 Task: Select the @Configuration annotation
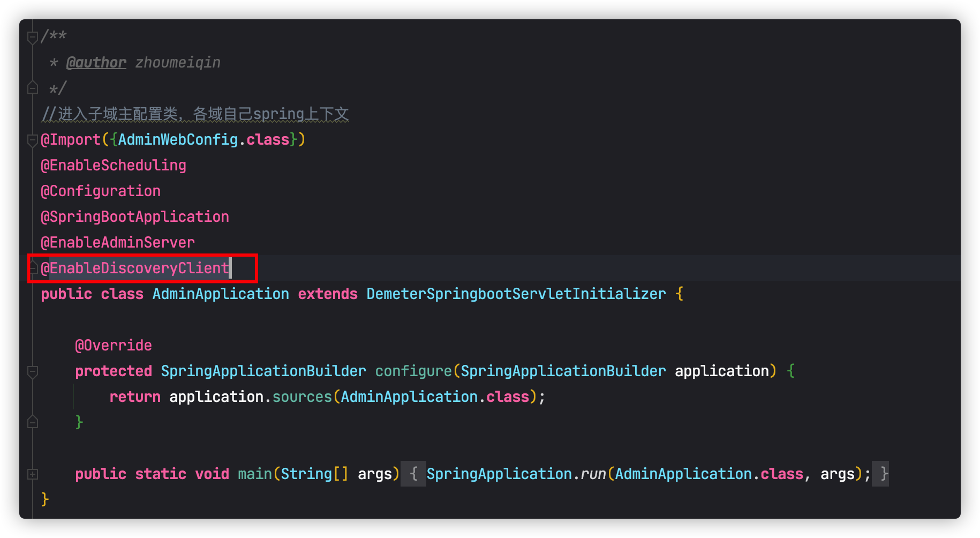pos(101,191)
